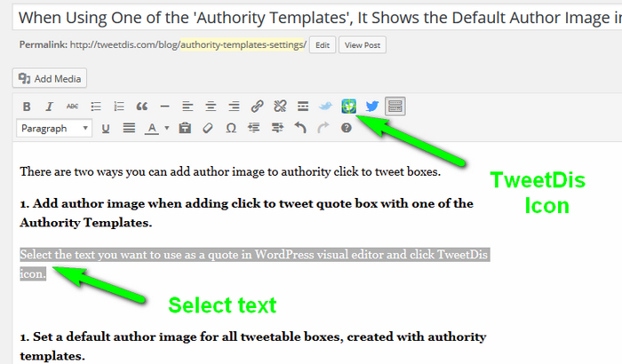Apply the text color button
622x364 pixels.
152,129
